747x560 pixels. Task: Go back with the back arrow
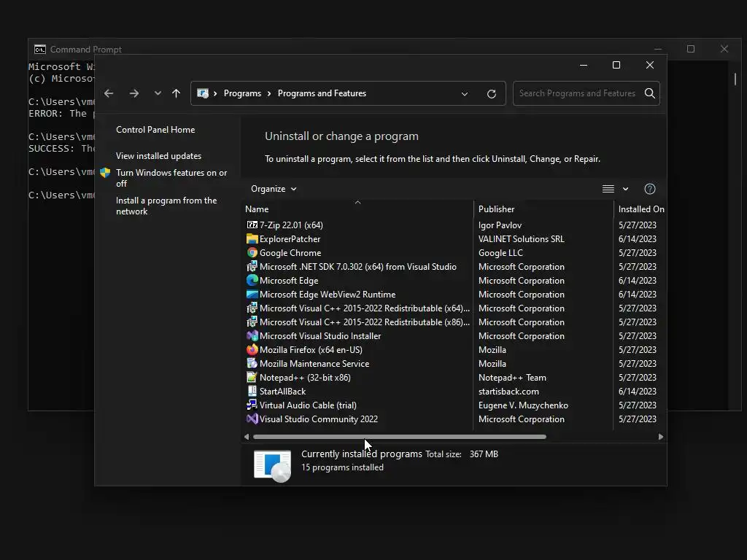109,93
